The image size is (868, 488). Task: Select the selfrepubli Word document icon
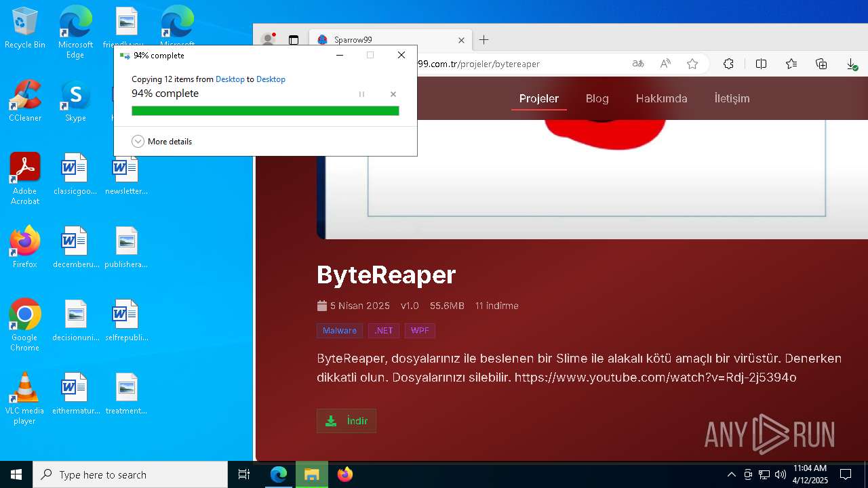click(126, 321)
